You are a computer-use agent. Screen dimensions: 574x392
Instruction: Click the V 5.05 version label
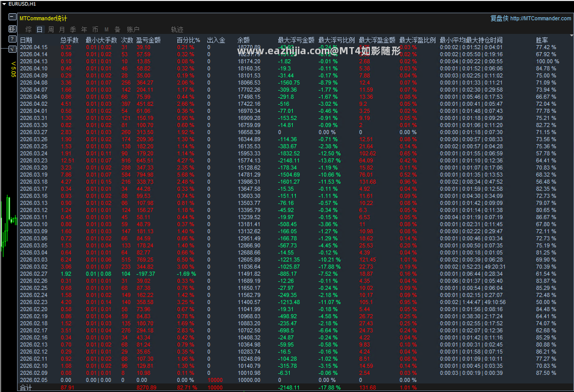click(x=13, y=69)
